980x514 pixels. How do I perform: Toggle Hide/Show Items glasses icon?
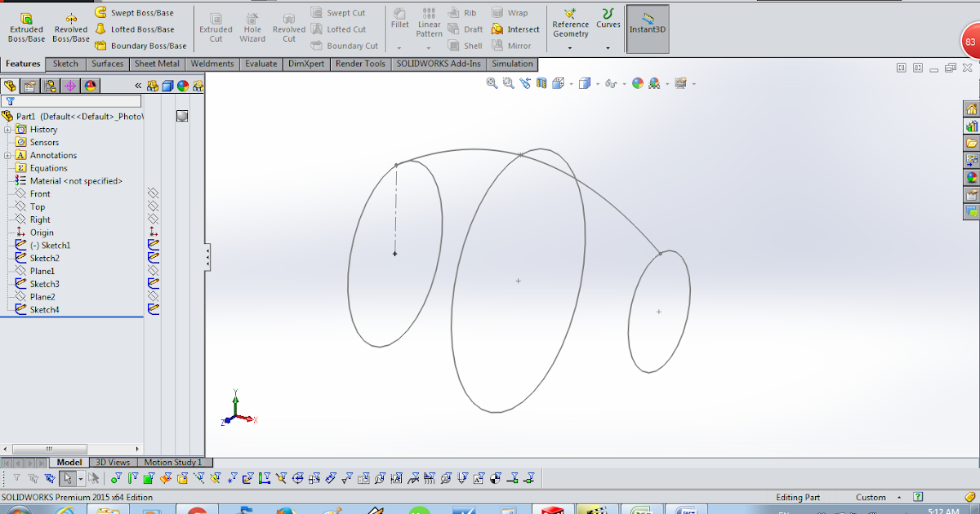click(611, 82)
